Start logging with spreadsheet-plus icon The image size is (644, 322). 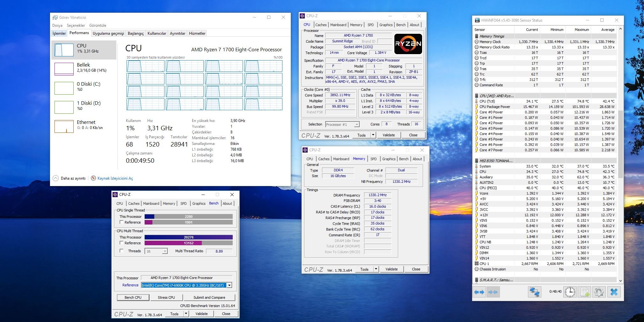pos(585,292)
